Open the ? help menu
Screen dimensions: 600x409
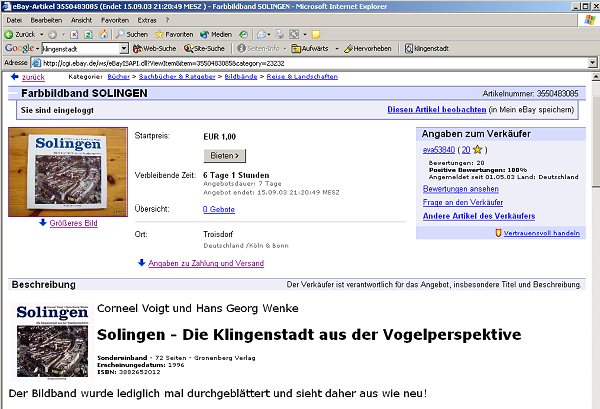pos(167,20)
